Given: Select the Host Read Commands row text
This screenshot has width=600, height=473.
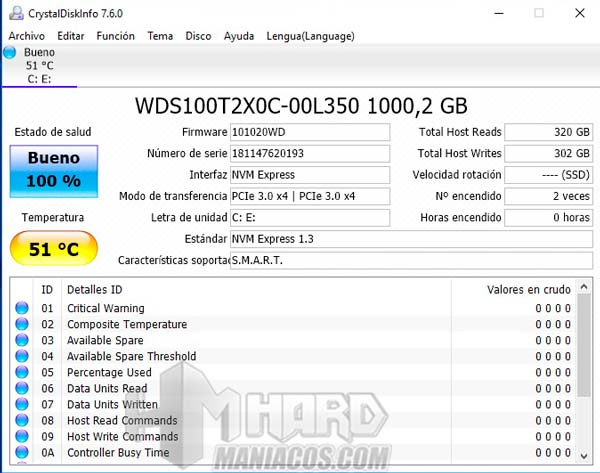Looking at the screenshot, I should (x=122, y=421).
